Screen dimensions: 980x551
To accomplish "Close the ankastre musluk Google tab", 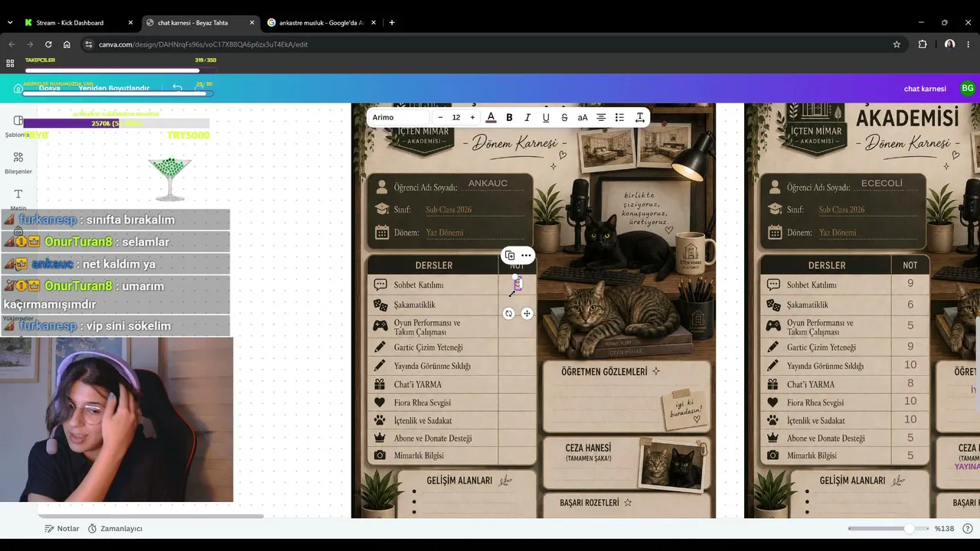I will 375,23.
